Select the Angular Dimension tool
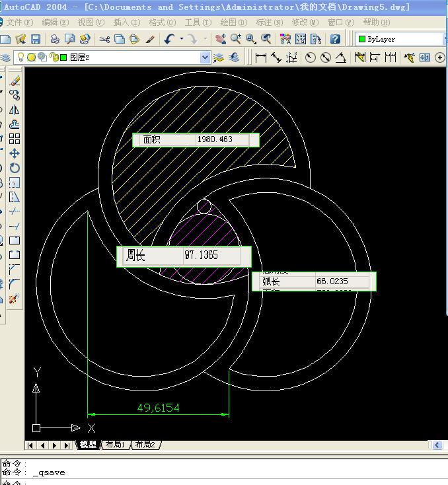 pos(341,57)
